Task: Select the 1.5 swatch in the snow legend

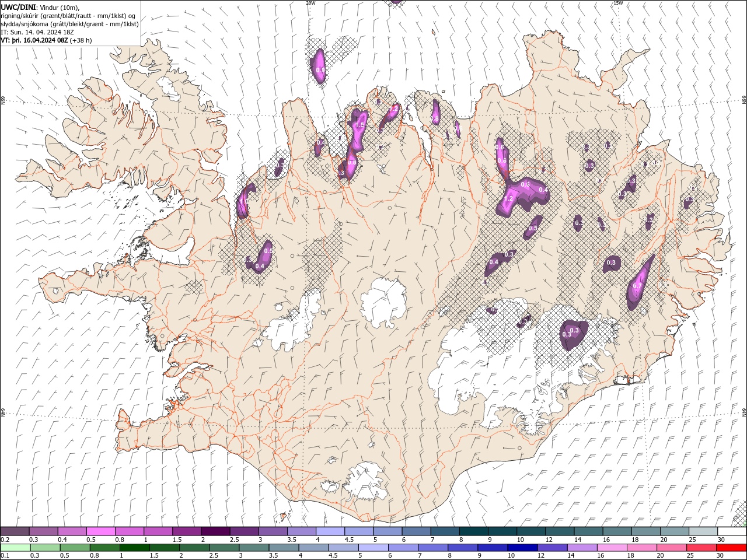Action: 187,531
